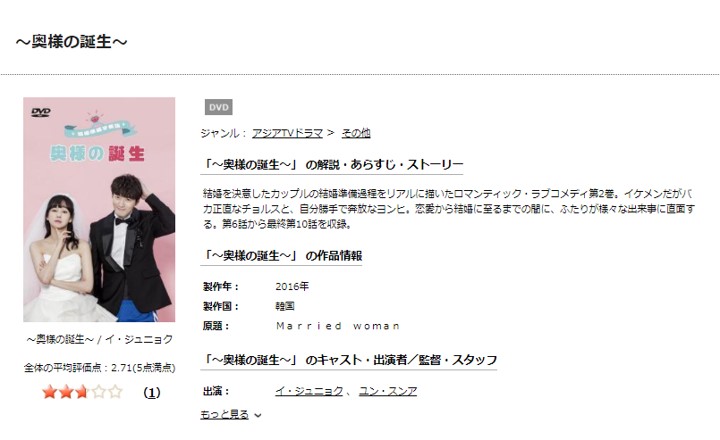Click the キャスト・出演者／監督・スタッフ heading

pyautogui.click(x=349, y=360)
